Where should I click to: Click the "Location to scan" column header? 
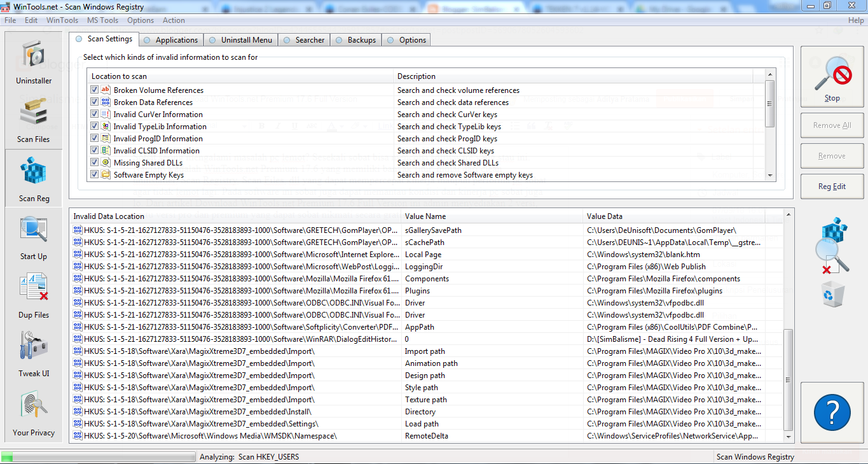(240, 76)
